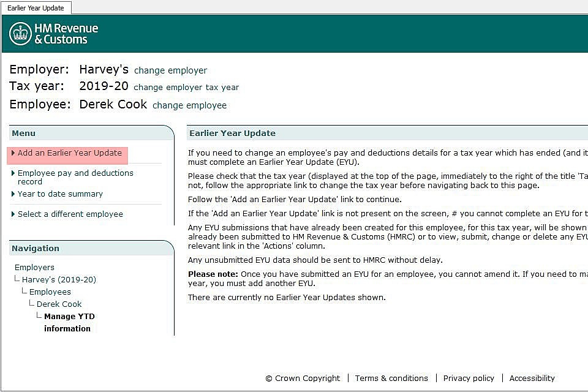This screenshot has width=588, height=392.
Task: Open the Terms & conditions footer link
Action: pos(391,378)
